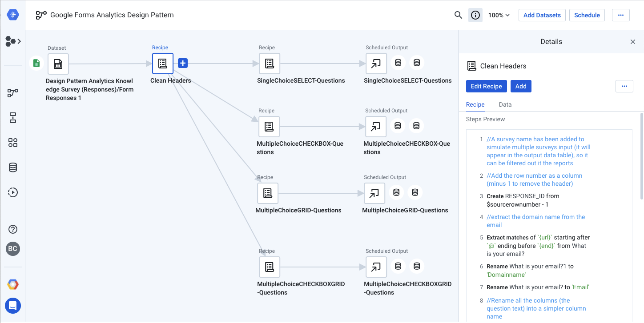Select the Recipe tab in Details

point(475,105)
